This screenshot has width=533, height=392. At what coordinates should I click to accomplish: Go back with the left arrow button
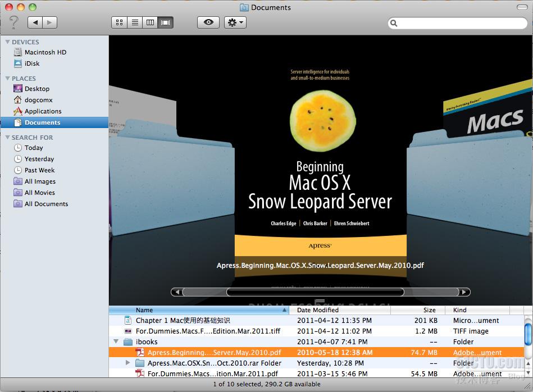coord(35,23)
